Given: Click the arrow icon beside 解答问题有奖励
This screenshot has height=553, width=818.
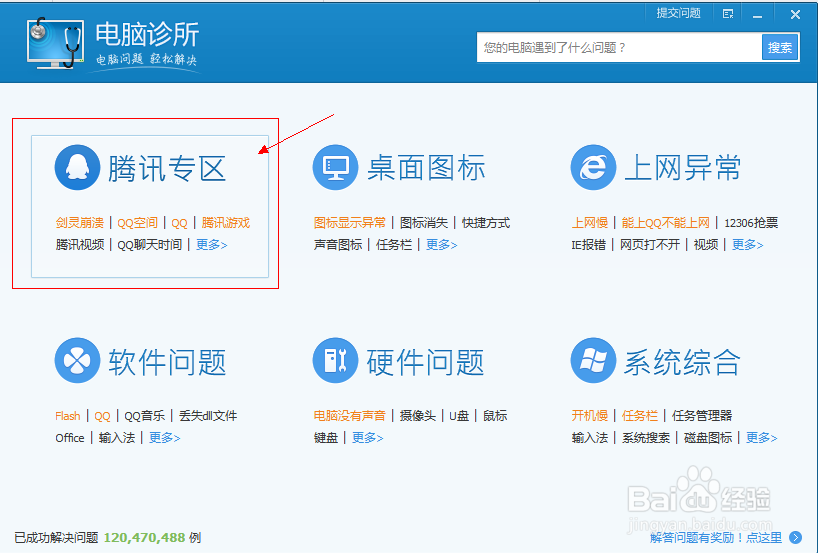Looking at the screenshot, I should [x=796, y=537].
